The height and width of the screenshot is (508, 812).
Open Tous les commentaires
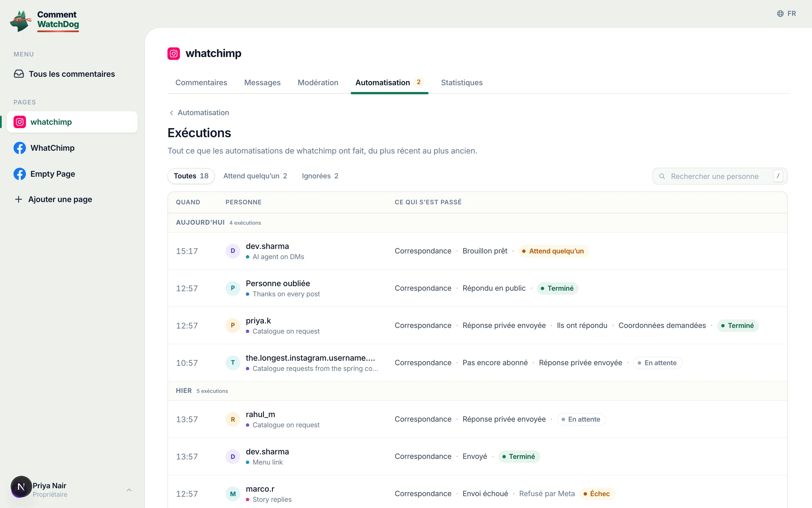72,74
